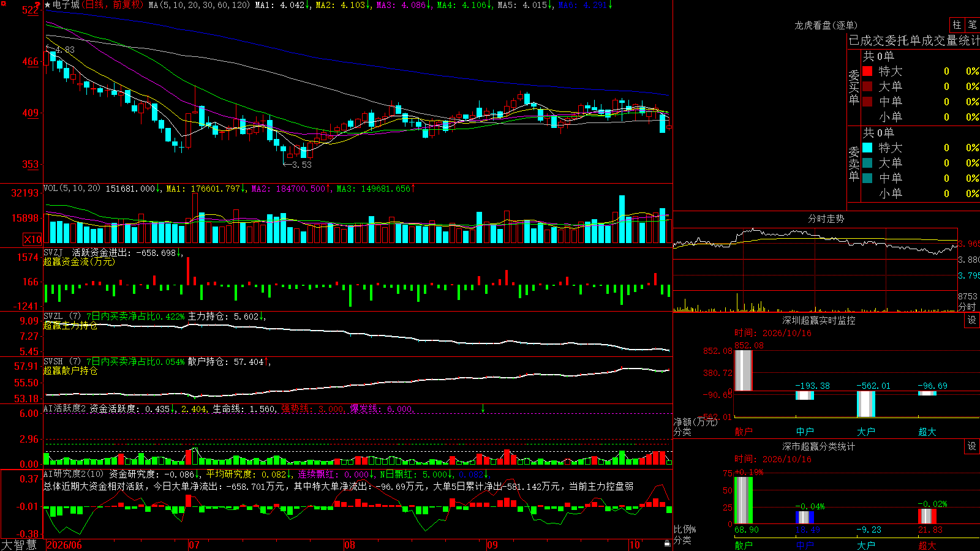Select the 分时走势 panel title
980x551 pixels.
point(826,219)
